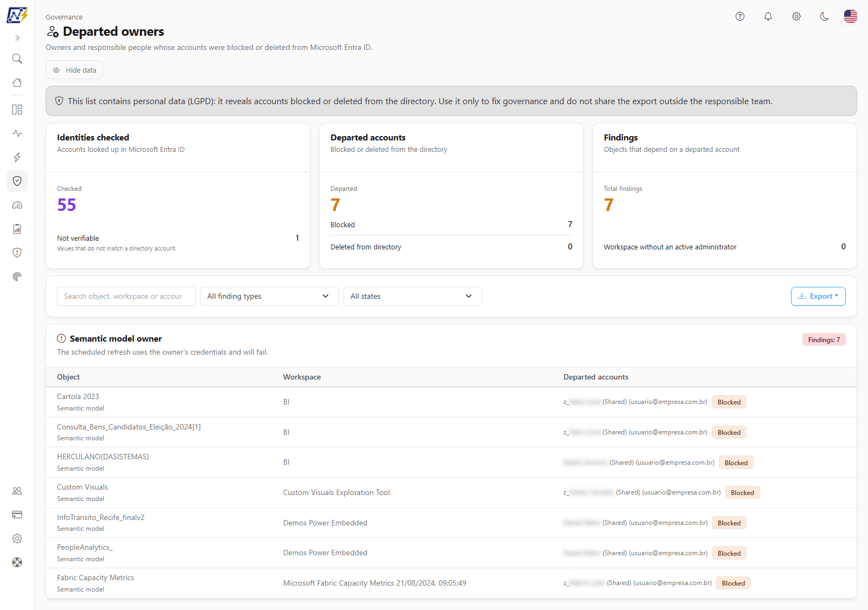The image size is (868, 610).
Task: Click the Workspace column header
Action: tap(302, 377)
